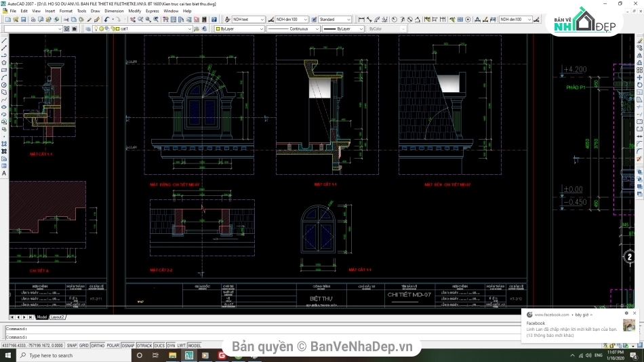Click the Save icon in the toolbar
The width and height of the screenshot is (644, 362).
pyautogui.click(x=22, y=20)
